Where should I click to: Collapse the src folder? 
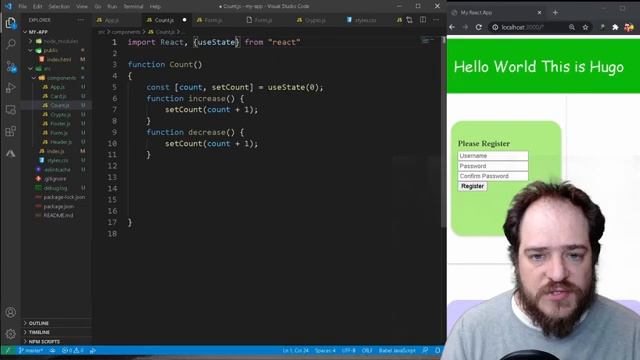31,69
